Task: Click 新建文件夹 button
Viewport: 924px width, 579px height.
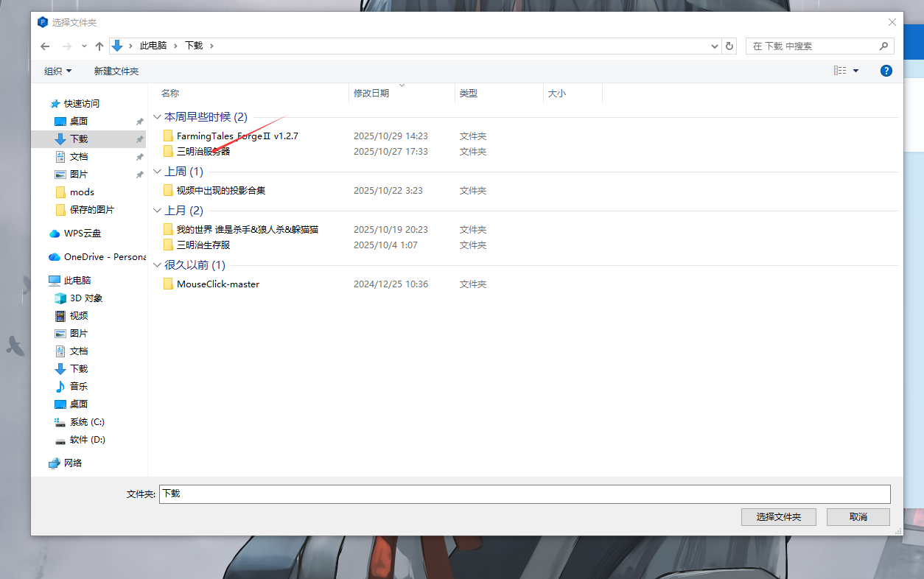Action: coord(116,71)
